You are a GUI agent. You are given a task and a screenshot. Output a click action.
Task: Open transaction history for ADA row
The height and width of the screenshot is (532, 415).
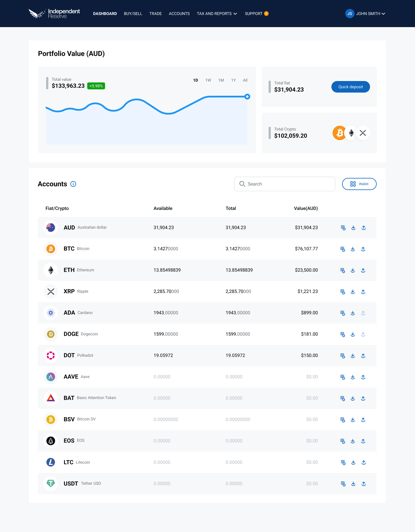pos(342,313)
